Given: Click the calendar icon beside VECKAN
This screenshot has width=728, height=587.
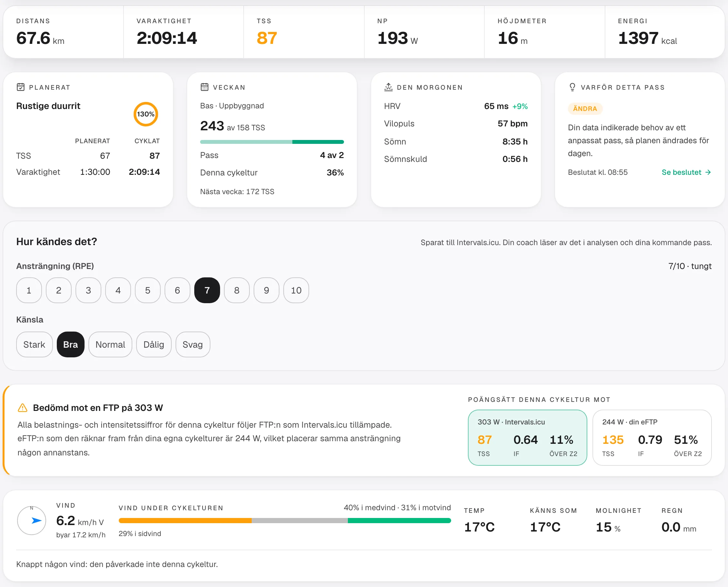Looking at the screenshot, I should [205, 87].
